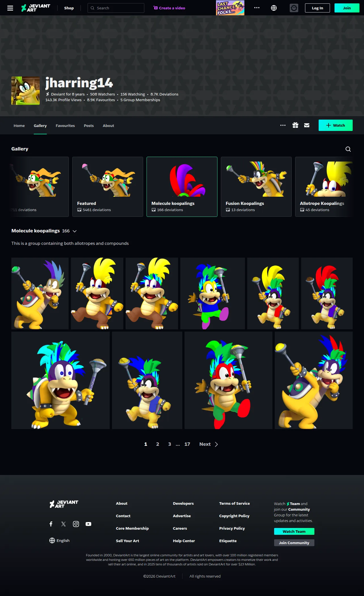
Task: Click the Join Community button
Action: (x=294, y=543)
